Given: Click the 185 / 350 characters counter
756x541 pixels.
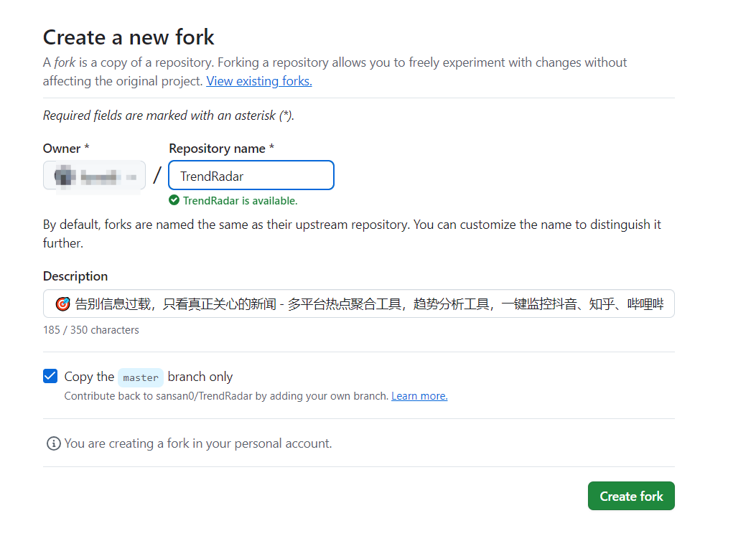Looking at the screenshot, I should click(x=91, y=330).
